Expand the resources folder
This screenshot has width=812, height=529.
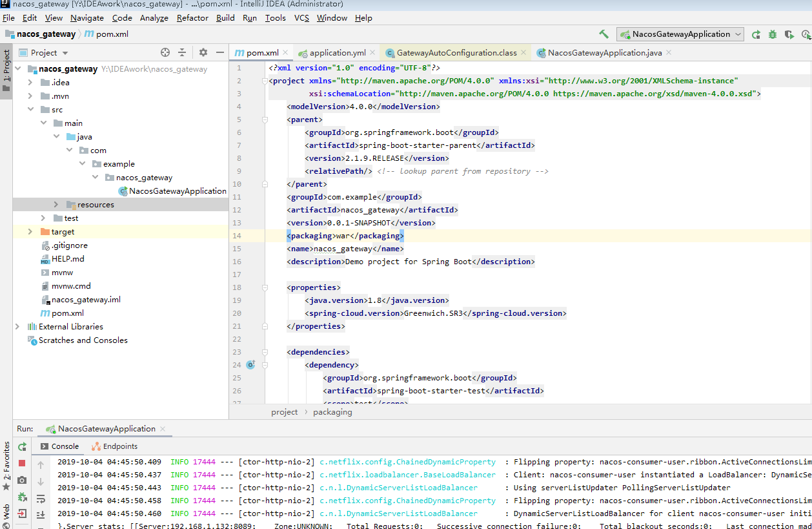point(56,205)
